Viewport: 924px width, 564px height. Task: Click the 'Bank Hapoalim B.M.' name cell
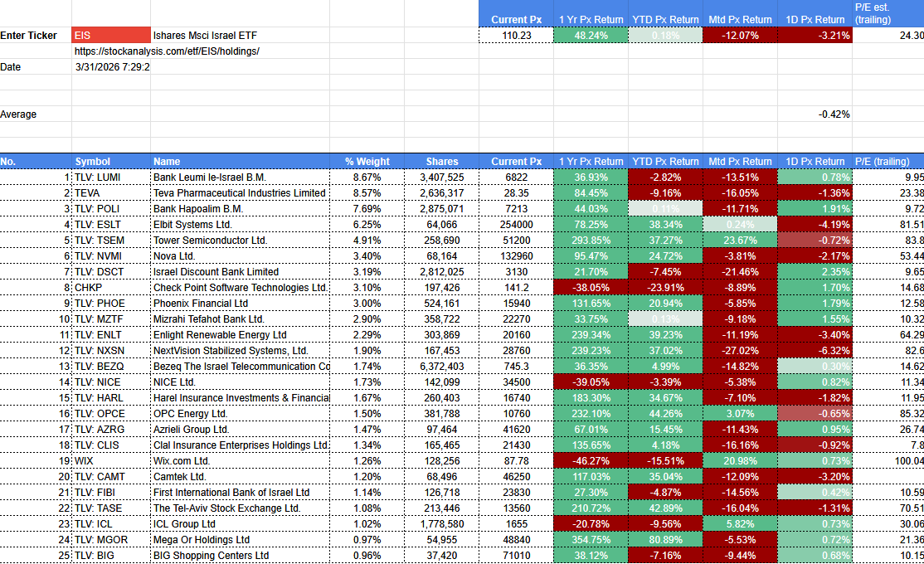click(x=240, y=209)
